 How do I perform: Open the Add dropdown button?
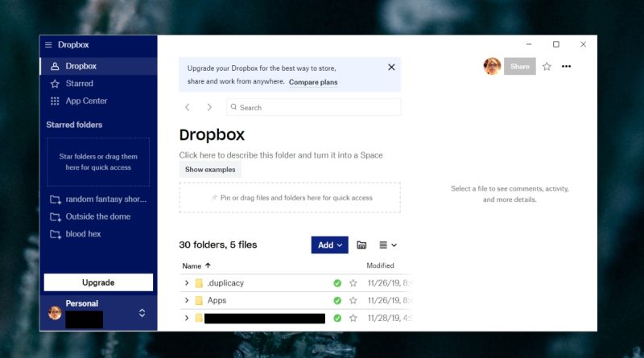[329, 245]
